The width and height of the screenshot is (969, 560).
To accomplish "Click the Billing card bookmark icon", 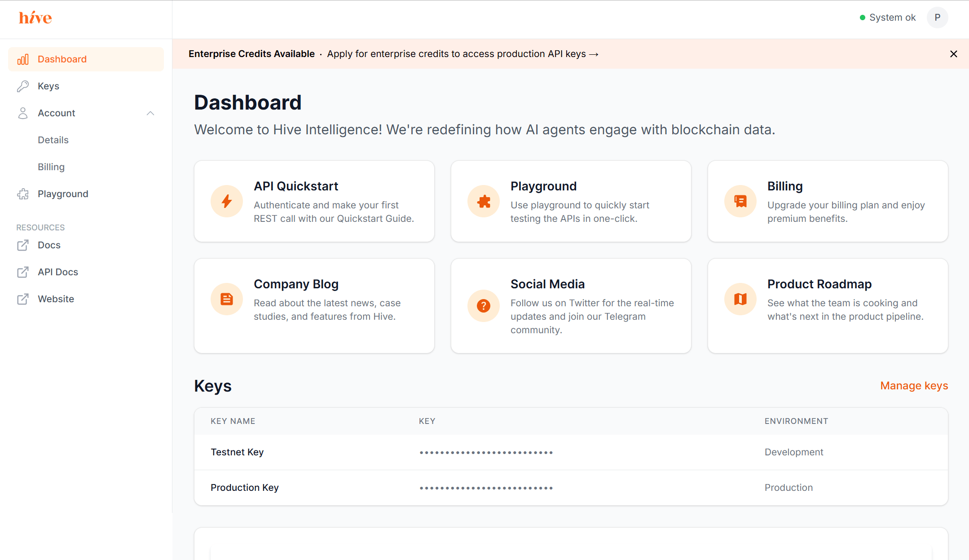I will tap(740, 201).
